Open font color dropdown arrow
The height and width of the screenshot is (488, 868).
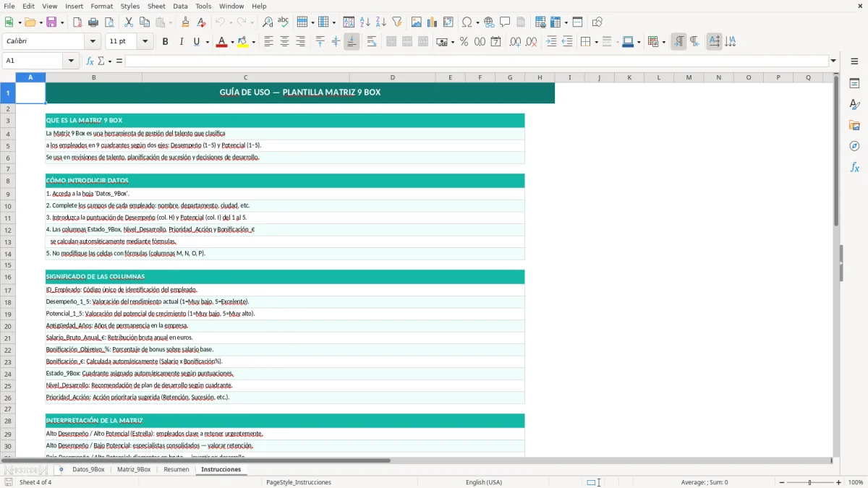point(232,42)
